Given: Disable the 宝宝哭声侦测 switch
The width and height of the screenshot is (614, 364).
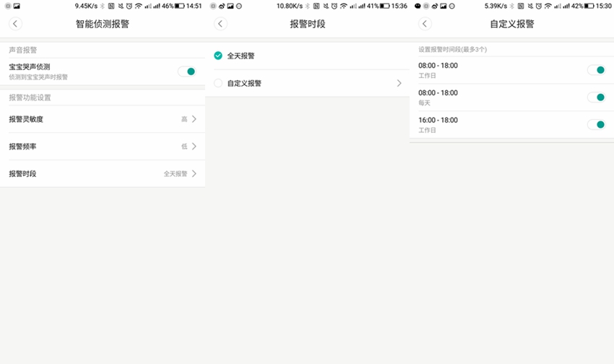Looking at the screenshot, I should pyautogui.click(x=187, y=71).
